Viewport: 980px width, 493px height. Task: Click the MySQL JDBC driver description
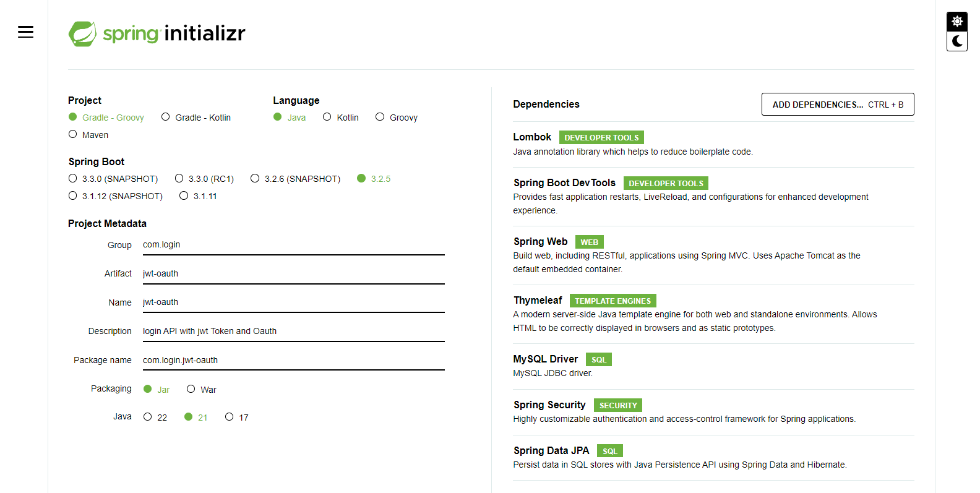click(552, 373)
